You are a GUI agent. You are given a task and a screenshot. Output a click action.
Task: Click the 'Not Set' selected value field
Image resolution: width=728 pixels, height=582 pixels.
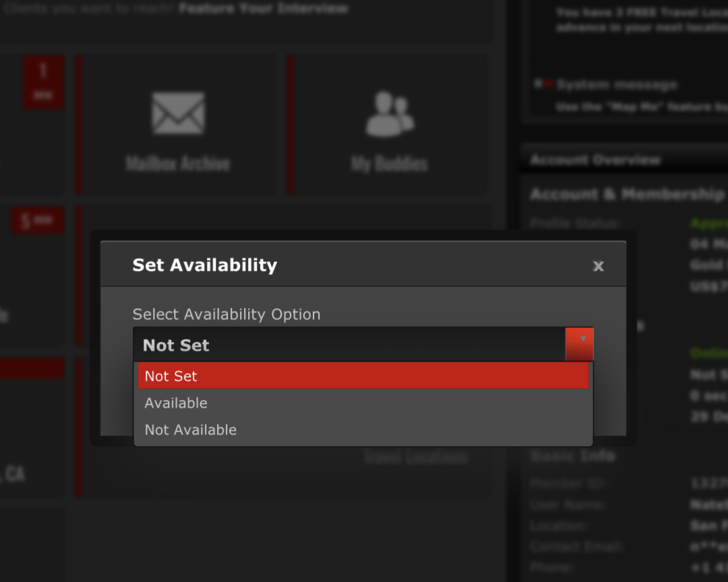pyautogui.click(x=348, y=345)
